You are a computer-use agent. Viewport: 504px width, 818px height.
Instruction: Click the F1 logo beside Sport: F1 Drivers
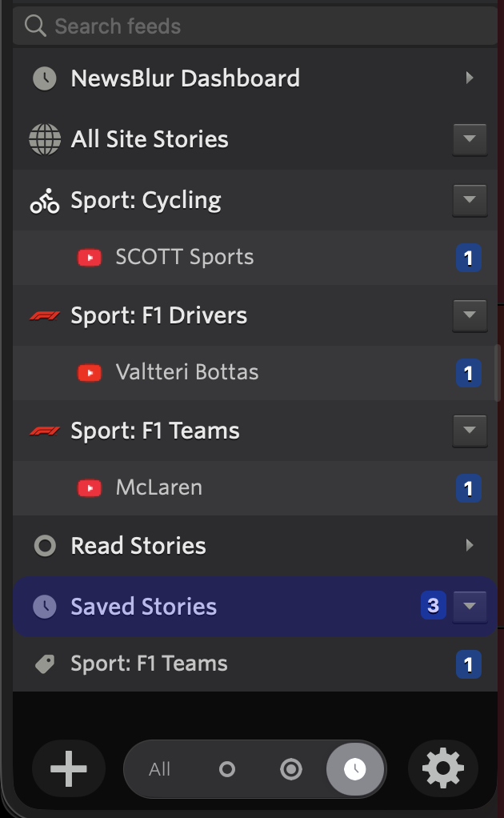(x=45, y=316)
